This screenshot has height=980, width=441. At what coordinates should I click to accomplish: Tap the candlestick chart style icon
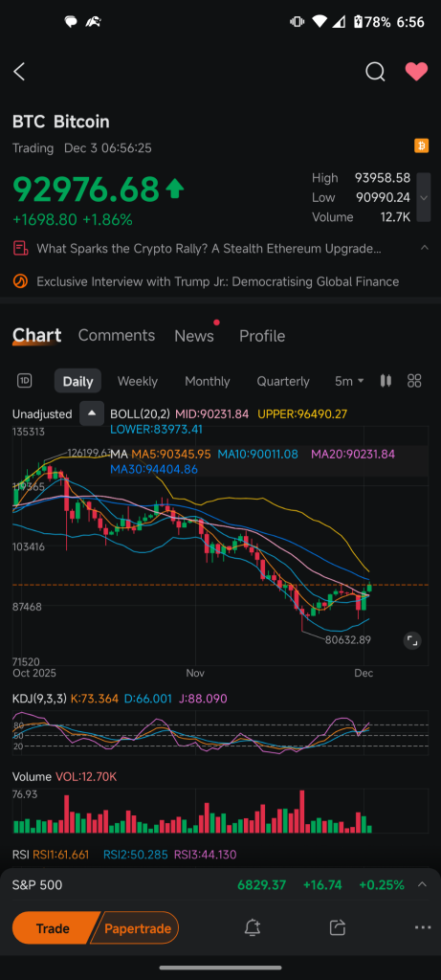pos(386,381)
